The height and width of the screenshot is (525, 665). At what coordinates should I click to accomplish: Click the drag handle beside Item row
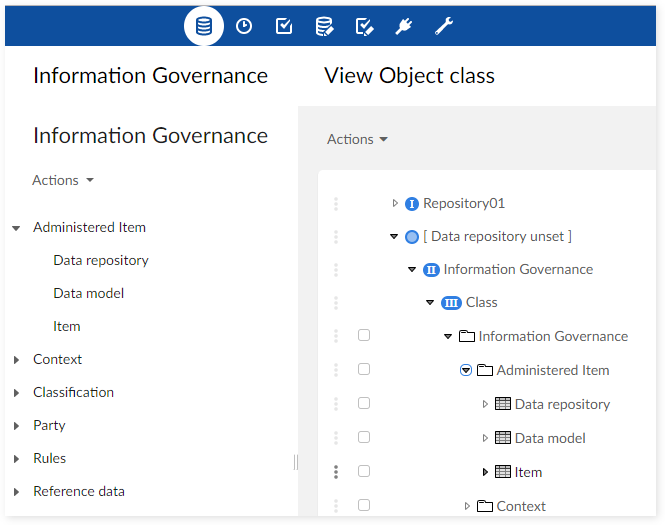pyautogui.click(x=336, y=472)
